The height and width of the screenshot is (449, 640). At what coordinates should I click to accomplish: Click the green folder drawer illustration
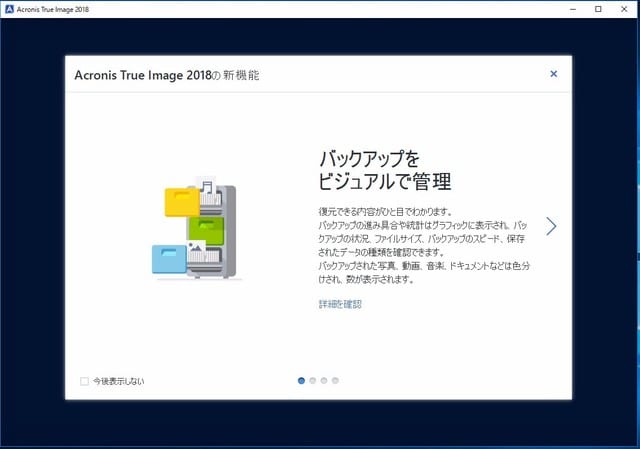206,229
